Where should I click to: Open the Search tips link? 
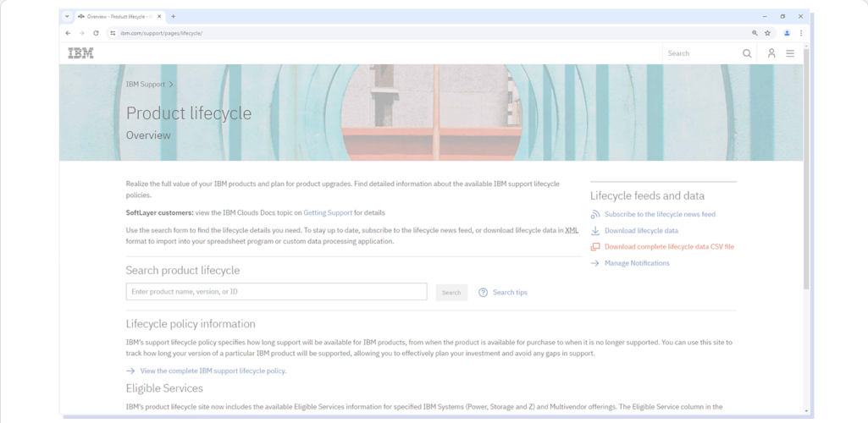click(x=510, y=293)
